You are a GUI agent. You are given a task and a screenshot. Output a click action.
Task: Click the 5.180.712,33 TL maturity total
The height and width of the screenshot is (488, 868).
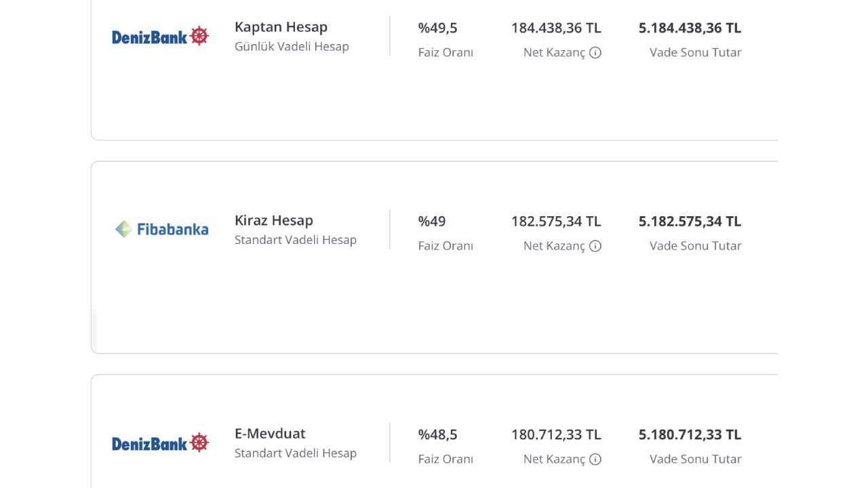[x=690, y=435]
